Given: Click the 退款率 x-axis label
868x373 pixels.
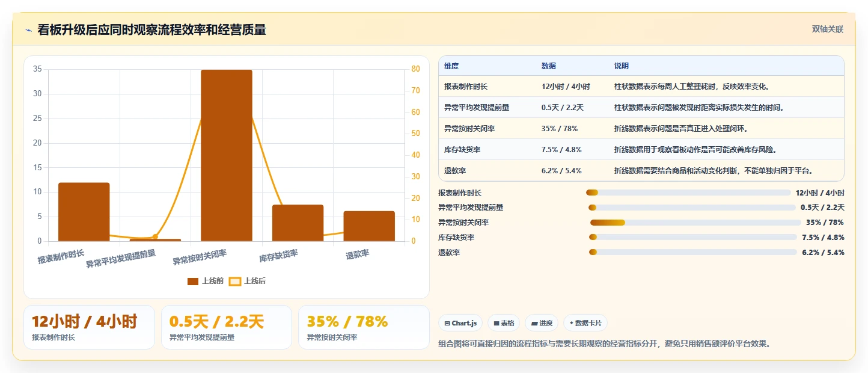Looking at the screenshot, I should (x=358, y=254).
